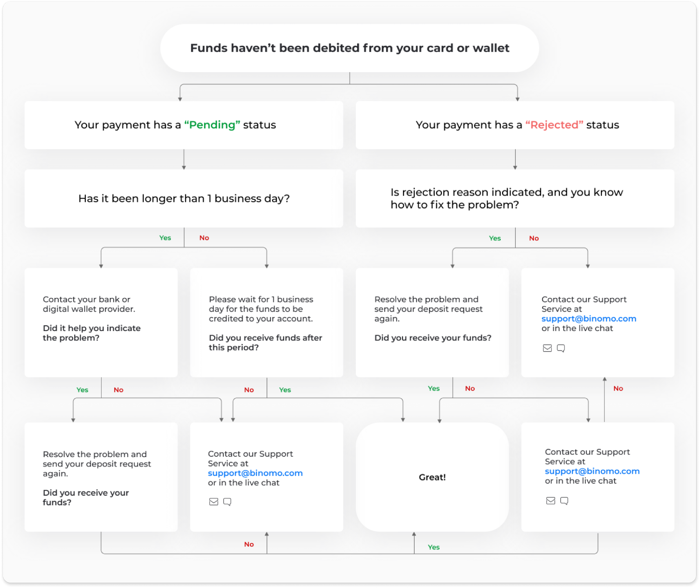Click envelope icon in top-right support box
700x588 pixels.
tap(547, 348)
